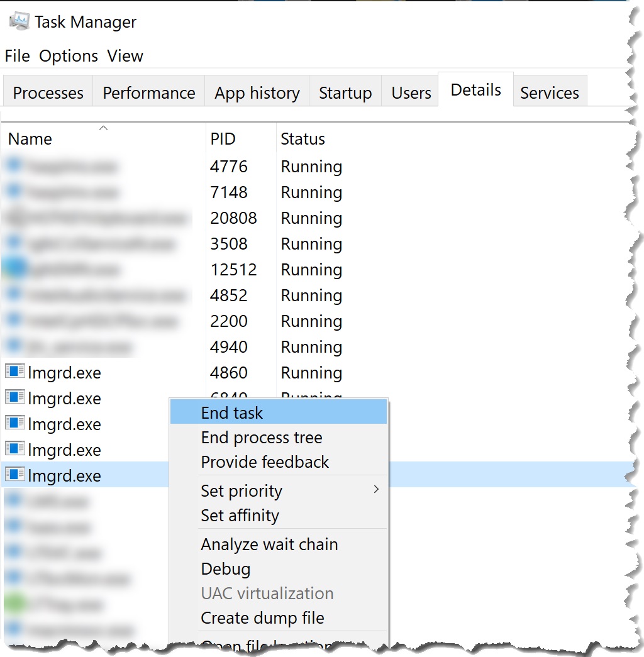Open the Performance tab
Image resolution: width=644 pixels, height=657 pixels.
click(149, 93)
